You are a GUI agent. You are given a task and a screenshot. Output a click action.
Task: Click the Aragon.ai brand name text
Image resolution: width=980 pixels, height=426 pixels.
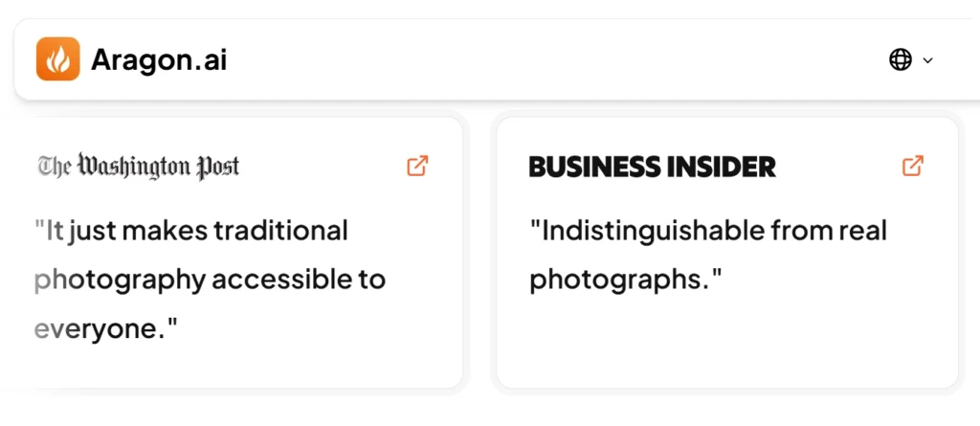click(159, 60)
